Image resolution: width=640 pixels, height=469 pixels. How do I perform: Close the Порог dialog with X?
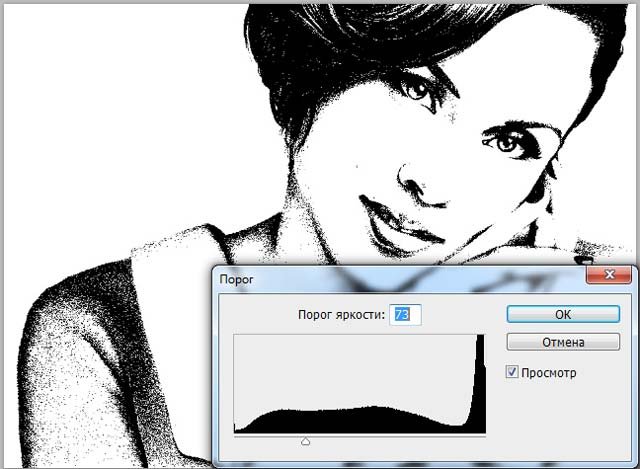609,275
